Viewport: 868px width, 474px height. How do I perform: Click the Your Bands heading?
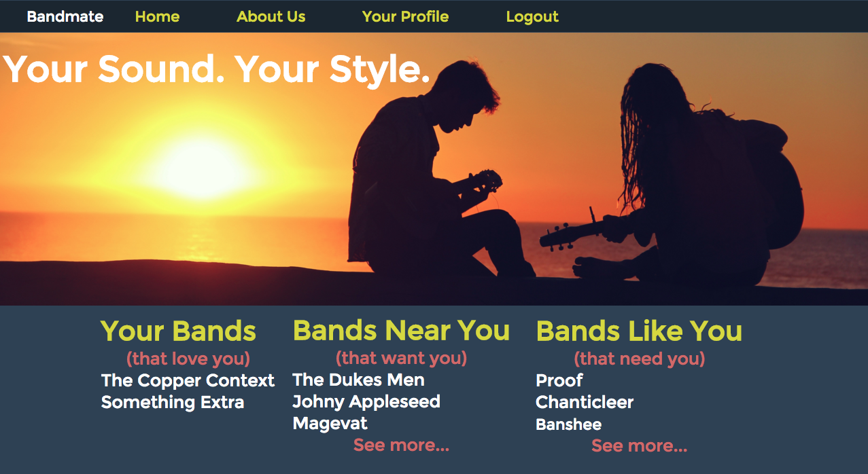click(178, 331)
